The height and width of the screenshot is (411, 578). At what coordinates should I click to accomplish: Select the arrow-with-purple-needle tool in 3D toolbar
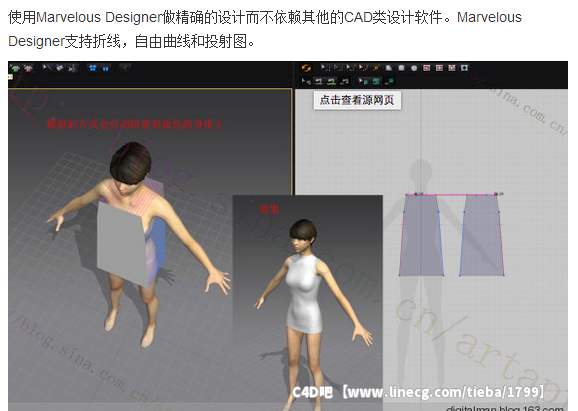coord(47,67)
